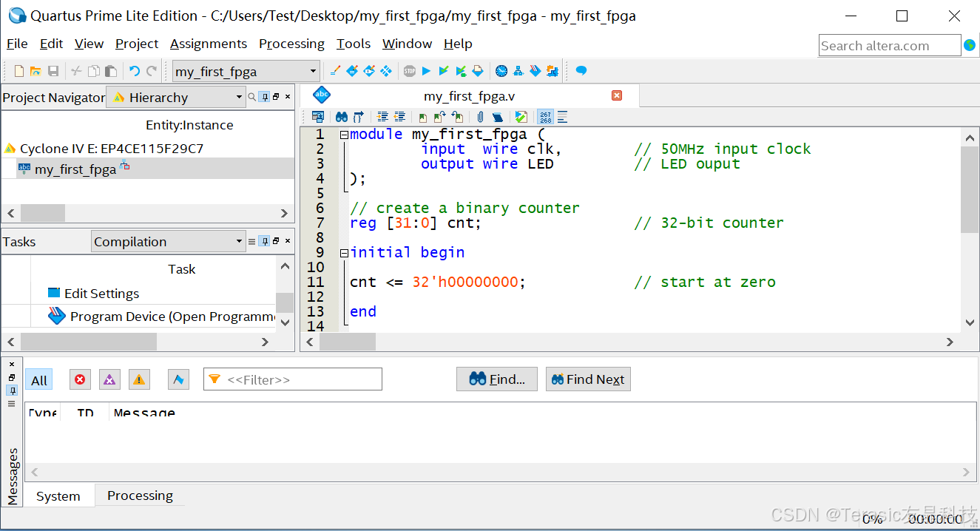Toggle pin on the Tasks panel
Screen dimensions: 980x531
[x=264, y=241]
